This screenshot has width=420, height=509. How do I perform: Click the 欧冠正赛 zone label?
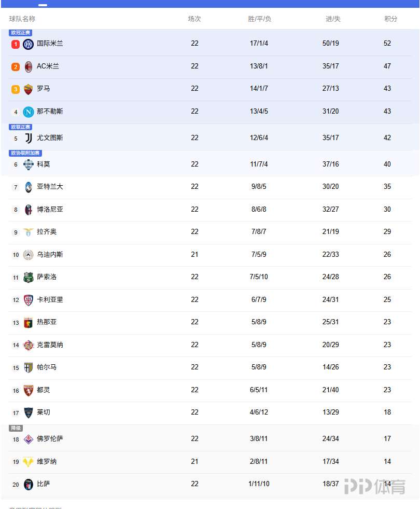21,33
